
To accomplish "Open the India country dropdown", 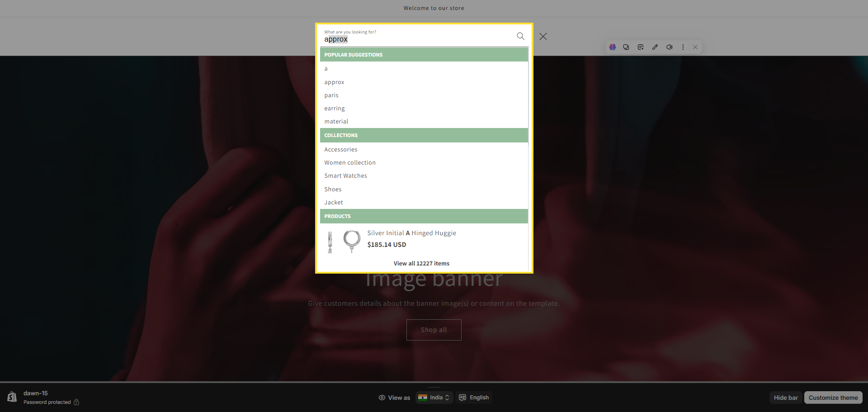I will click(434, 398).
